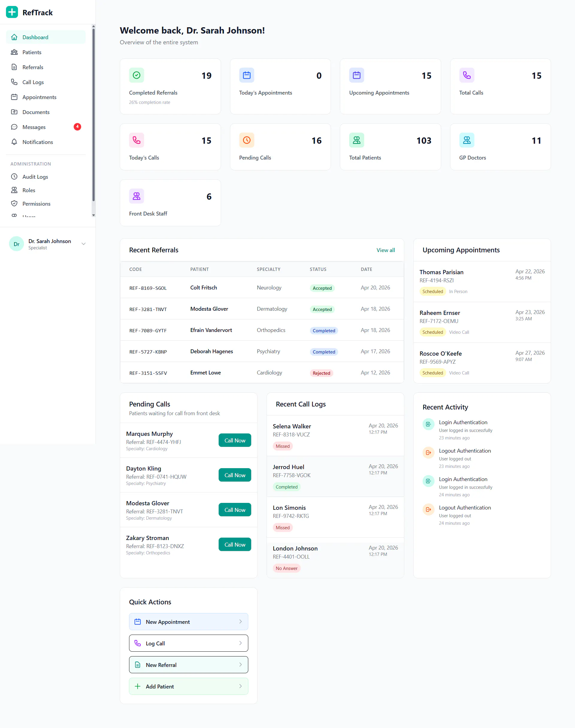Click the Notifications bell icon
Image resolution: width=575 pixels, height=728 pixels.
(x=14, y=142)
